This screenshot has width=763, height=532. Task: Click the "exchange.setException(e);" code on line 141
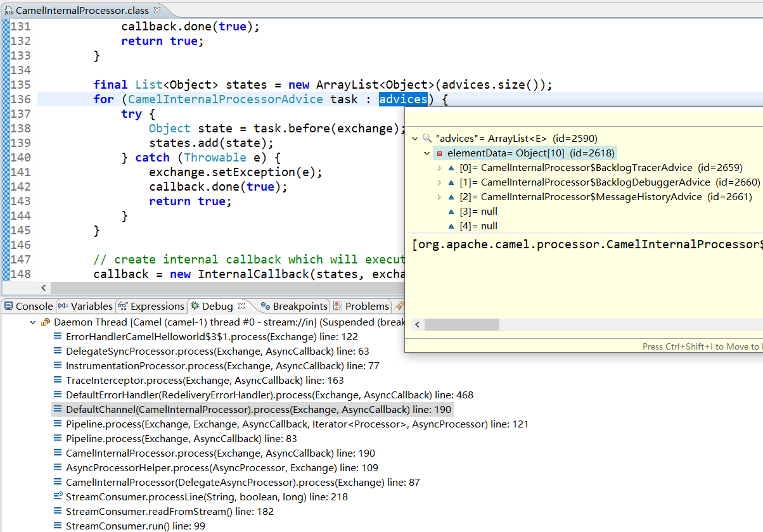[x=236, y=172]
